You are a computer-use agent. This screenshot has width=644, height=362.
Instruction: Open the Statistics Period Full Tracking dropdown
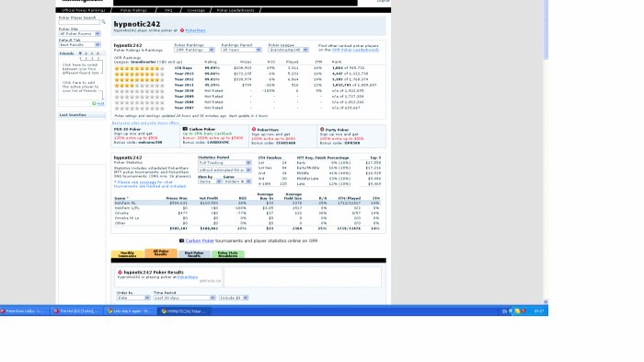coord(224,163)
